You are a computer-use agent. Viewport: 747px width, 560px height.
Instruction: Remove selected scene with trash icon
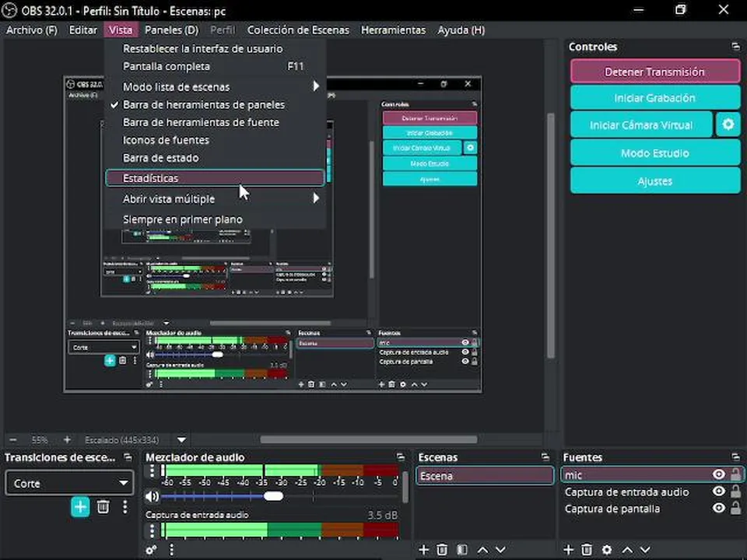[442, 550]
